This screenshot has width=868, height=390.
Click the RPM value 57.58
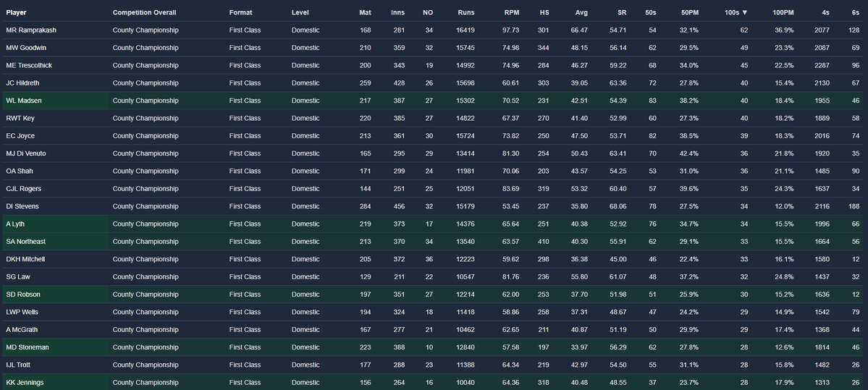coord(510,347)
